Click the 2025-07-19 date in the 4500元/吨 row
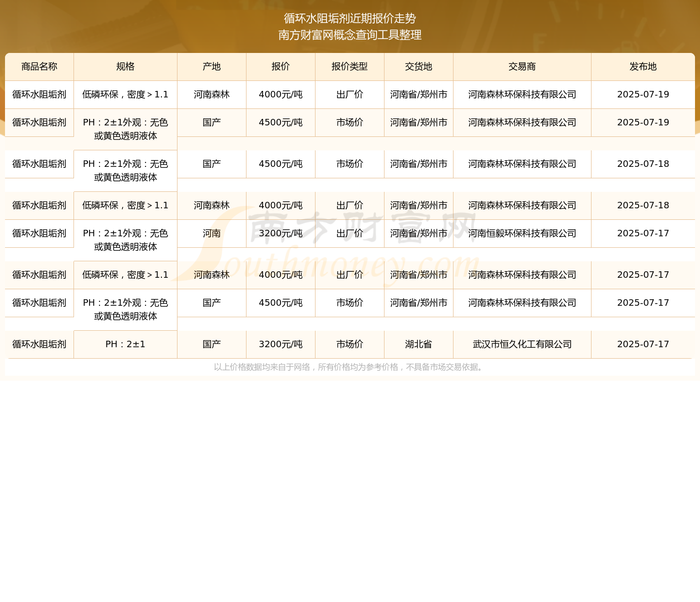700x602 pixels. pyautogui.click(x=643, y=122)
